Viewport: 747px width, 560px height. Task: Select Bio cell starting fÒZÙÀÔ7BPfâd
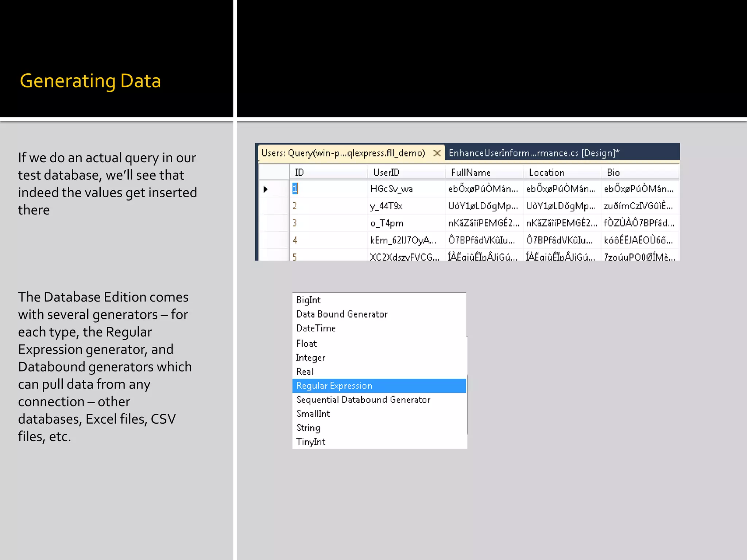tap(640, 223)
